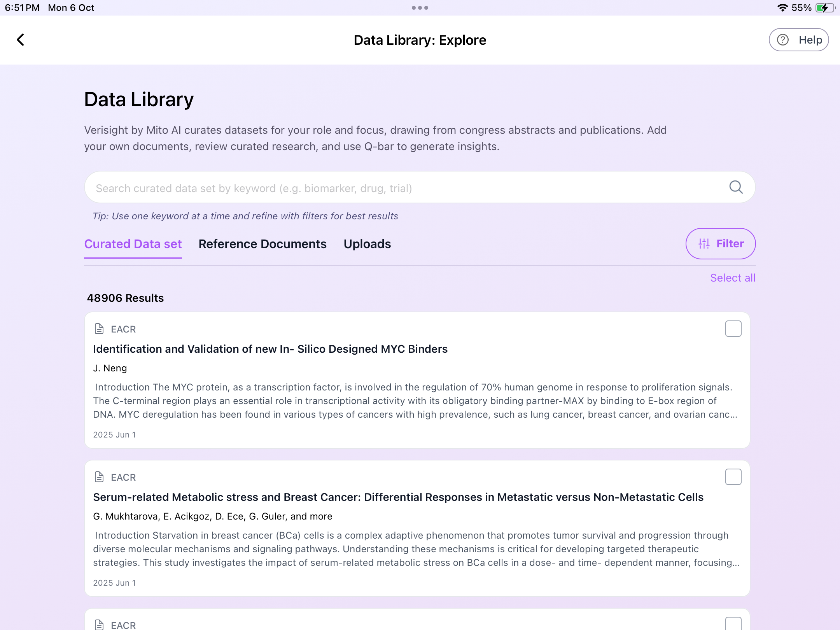840x630 pixels.
Task: Select the Curated Data set tab
Action: [x=133, y=244]
